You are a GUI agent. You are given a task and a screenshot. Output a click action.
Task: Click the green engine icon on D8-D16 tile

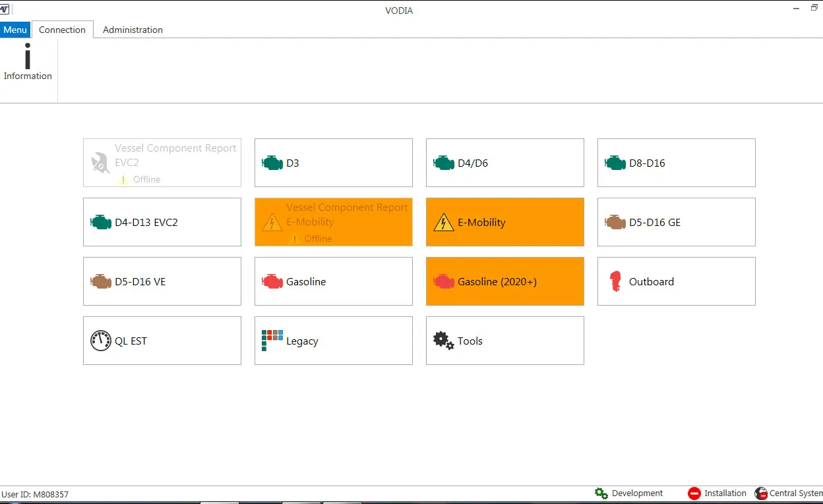[x=615, y=163]
